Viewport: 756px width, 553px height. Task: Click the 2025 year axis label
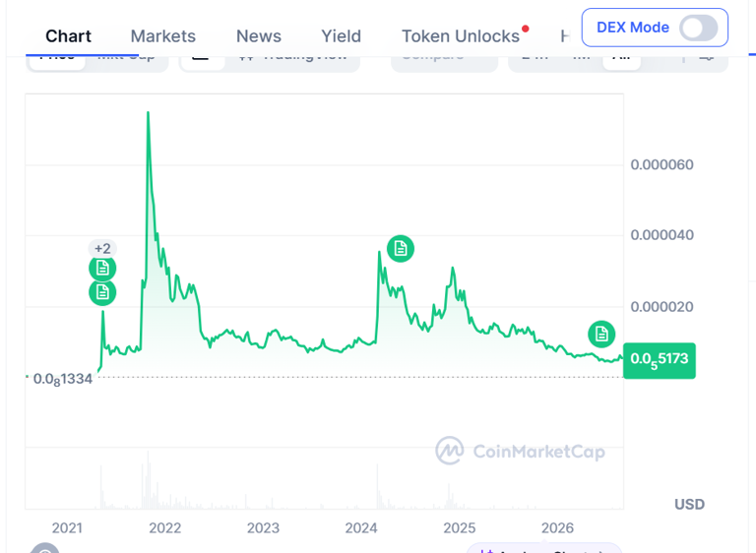[x=460, y=528]
